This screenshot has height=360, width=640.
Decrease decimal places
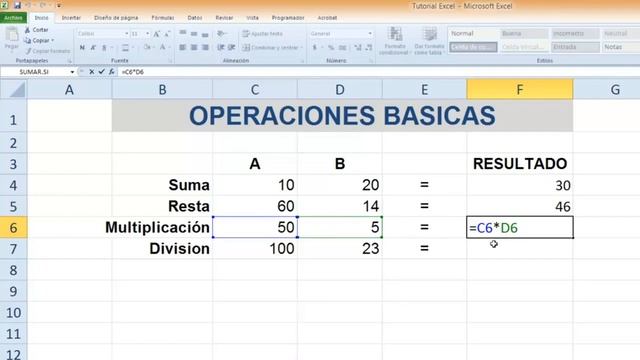click(x=369, y=48)
